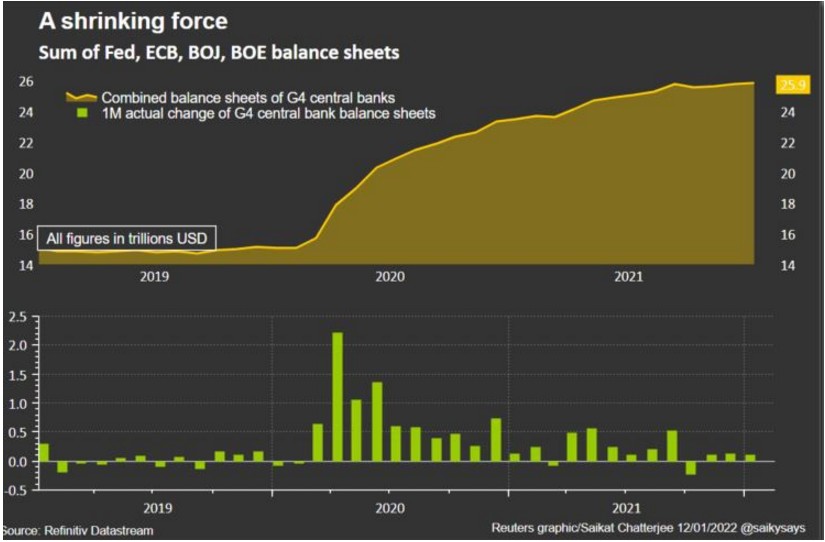Click the 2.5 label on lower y-axis
825x542 pixels.
(x=19, y=318)
